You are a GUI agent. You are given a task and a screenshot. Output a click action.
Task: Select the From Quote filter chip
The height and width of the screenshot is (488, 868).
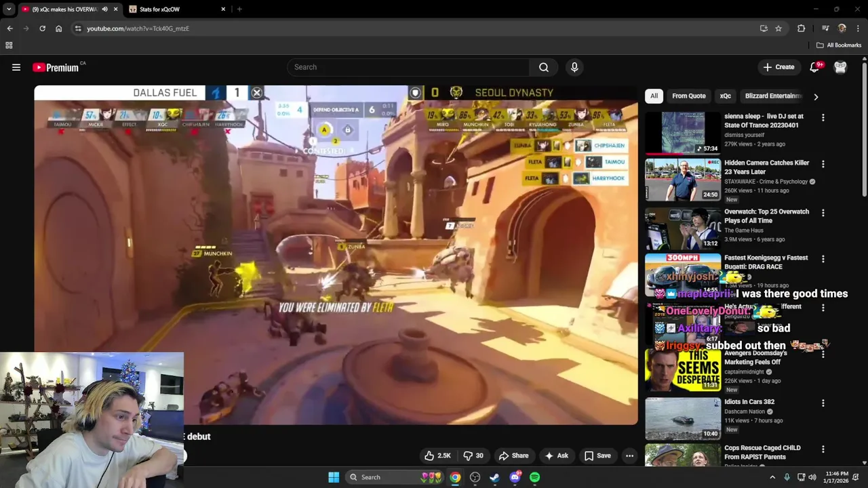pos(689,96)
